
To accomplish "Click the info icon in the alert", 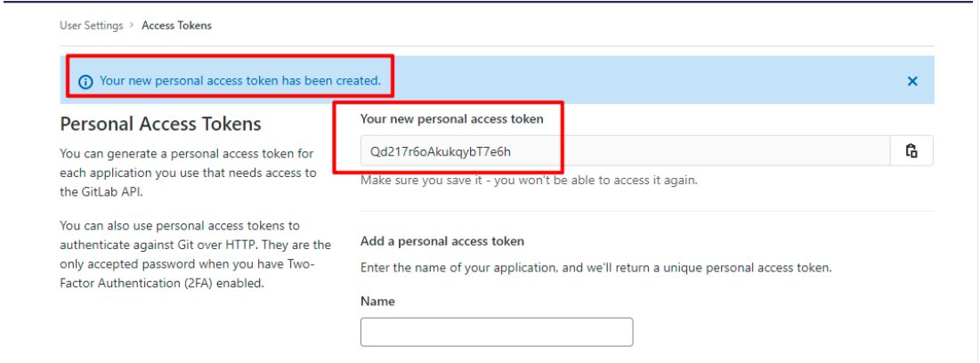I will (85, 82).
